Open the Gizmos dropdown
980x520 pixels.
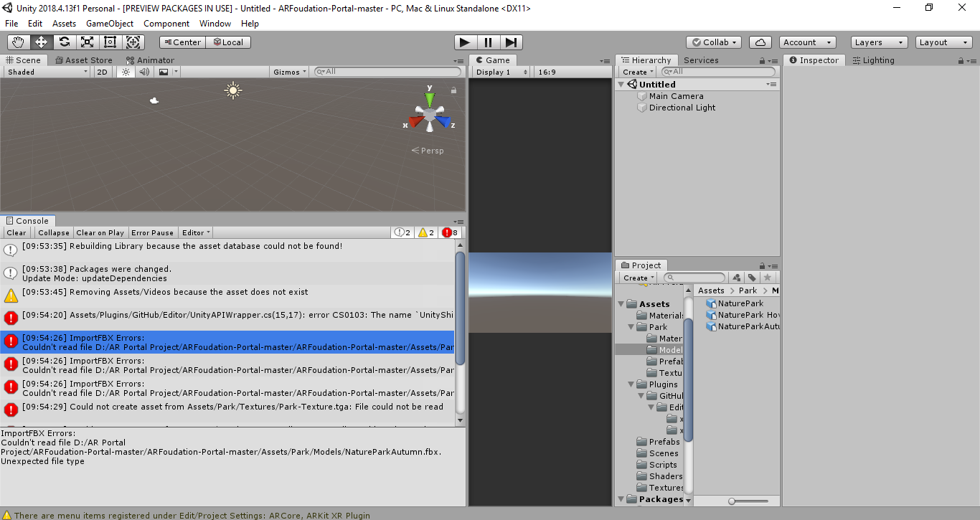coord(290,72)
